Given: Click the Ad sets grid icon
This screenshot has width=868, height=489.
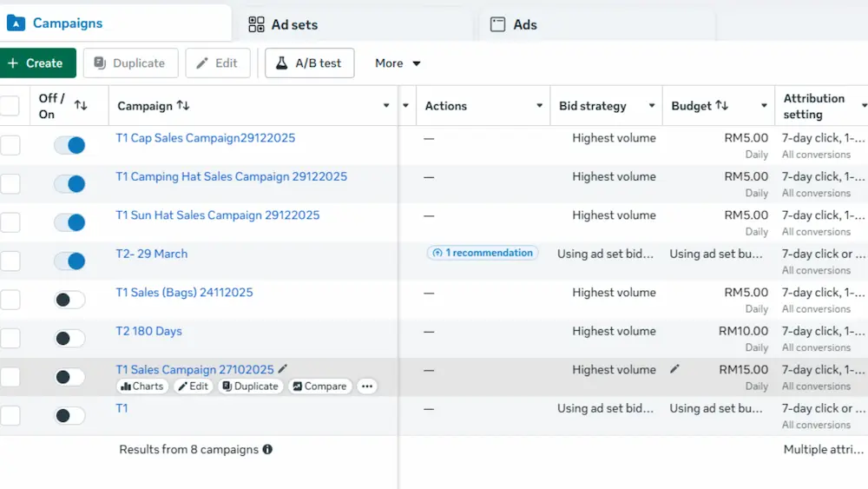Looking at the screenshot, I should click(256, 24).
